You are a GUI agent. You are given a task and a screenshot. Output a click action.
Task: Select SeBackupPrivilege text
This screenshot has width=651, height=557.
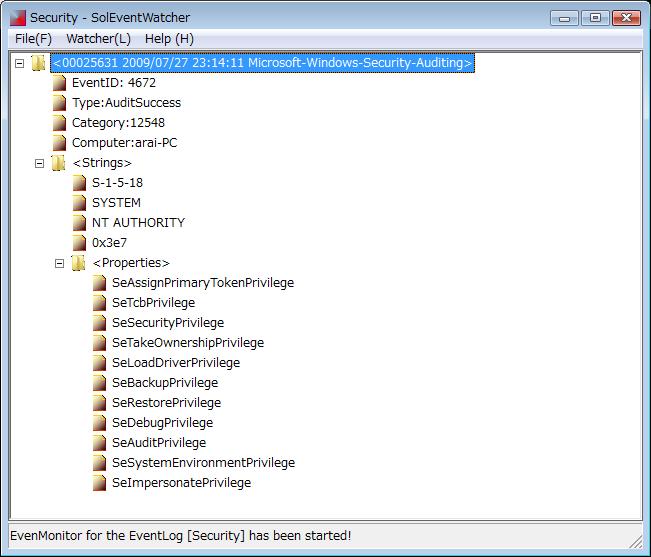(165, 383)
